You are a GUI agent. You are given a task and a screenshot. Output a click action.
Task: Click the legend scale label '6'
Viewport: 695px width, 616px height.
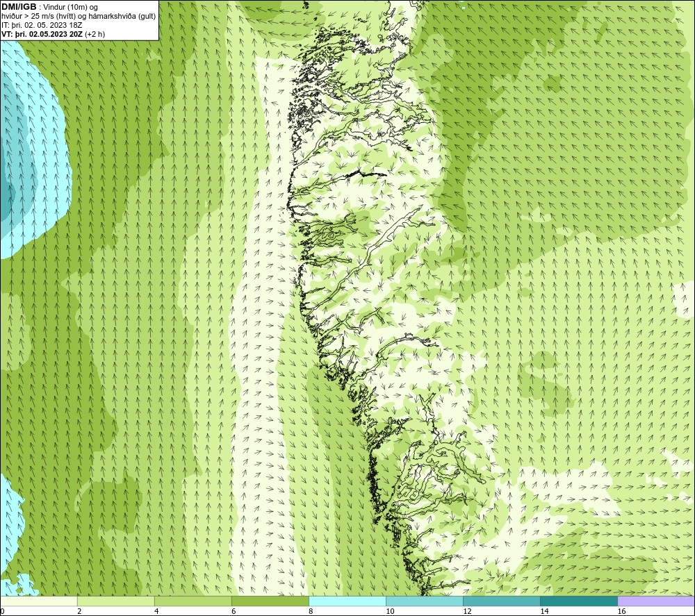[x=234, y=612]
